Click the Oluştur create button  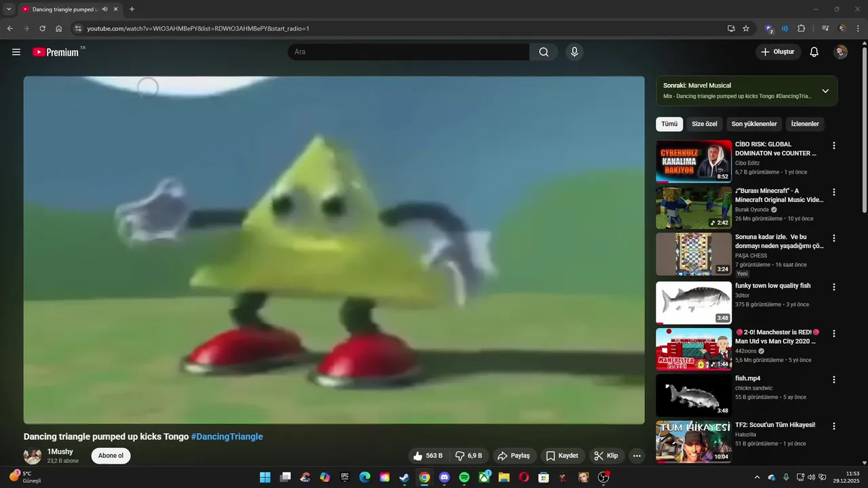point(778,52)
